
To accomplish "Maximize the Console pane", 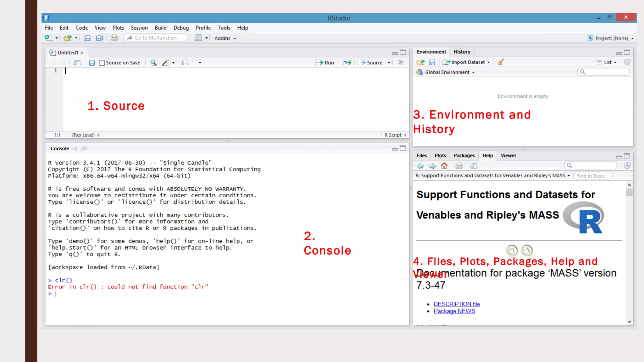I will 403,148.
